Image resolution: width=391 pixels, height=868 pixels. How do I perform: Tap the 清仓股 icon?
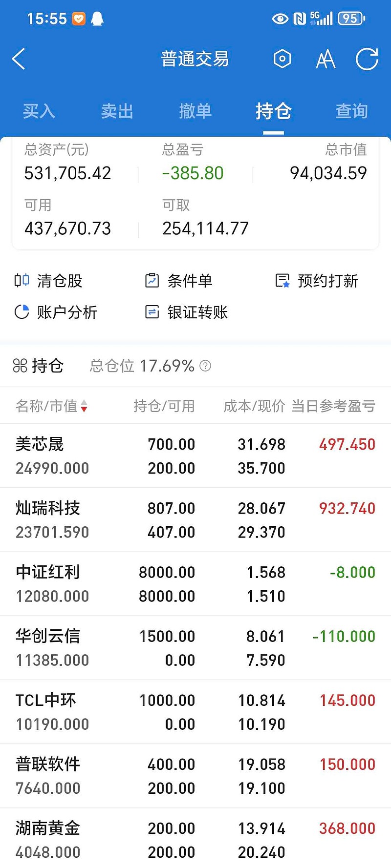(x=22, y=280)
